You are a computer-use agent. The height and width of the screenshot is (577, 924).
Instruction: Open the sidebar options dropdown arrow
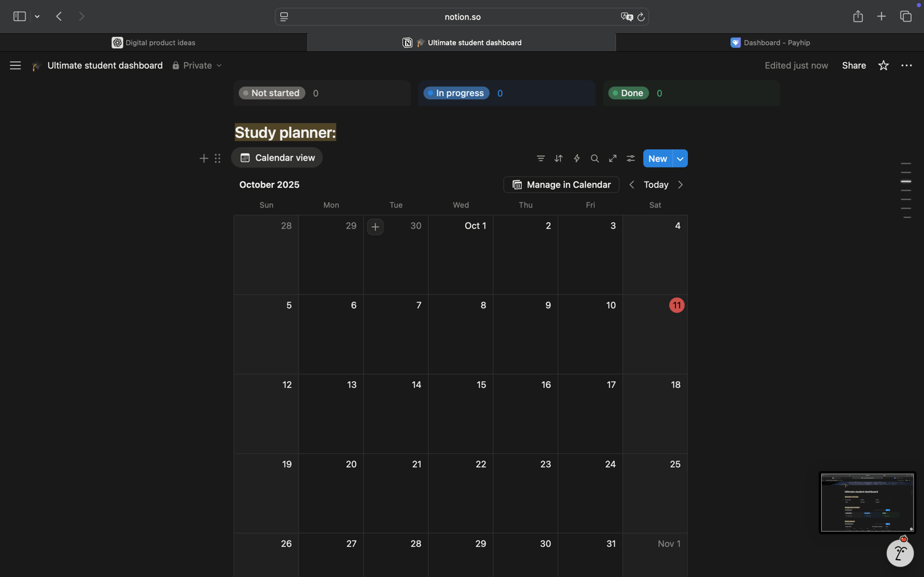38,17
